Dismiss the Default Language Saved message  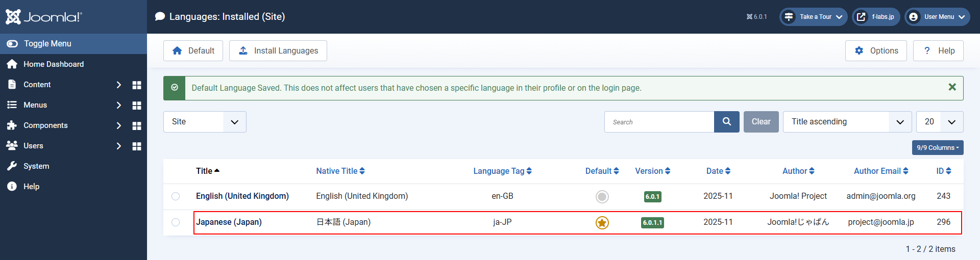point(952,87)
